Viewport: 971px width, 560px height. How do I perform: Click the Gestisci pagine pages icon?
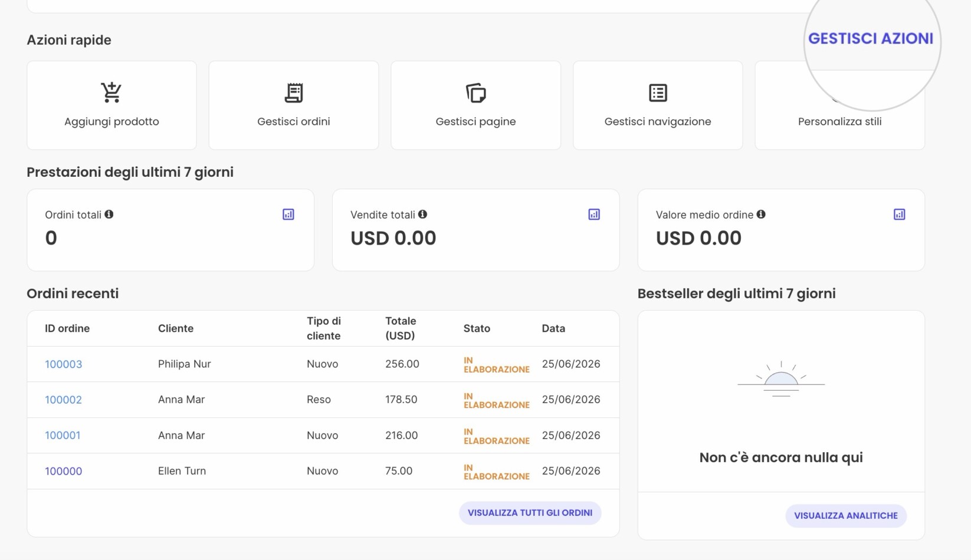click(x=476, y=93)
